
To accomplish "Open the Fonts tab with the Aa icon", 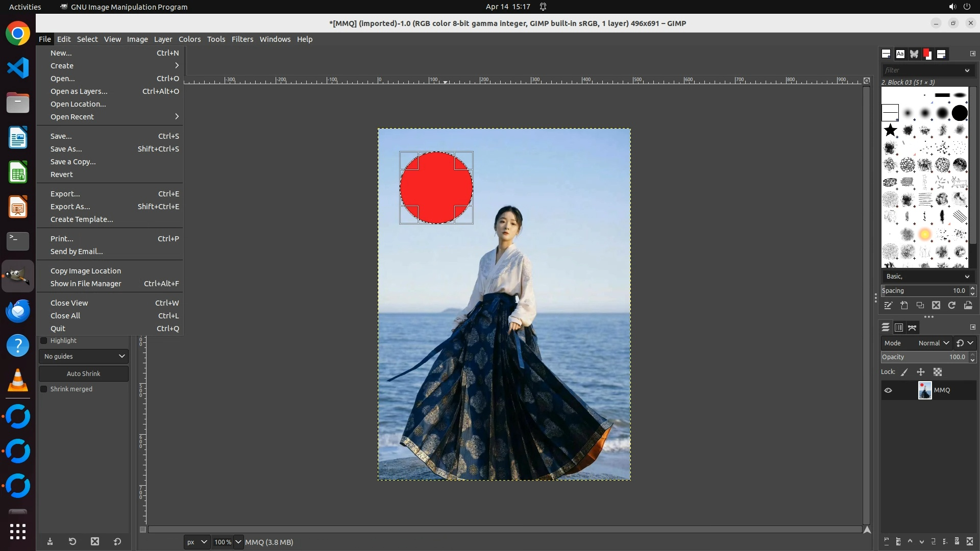I will (900, 54).
